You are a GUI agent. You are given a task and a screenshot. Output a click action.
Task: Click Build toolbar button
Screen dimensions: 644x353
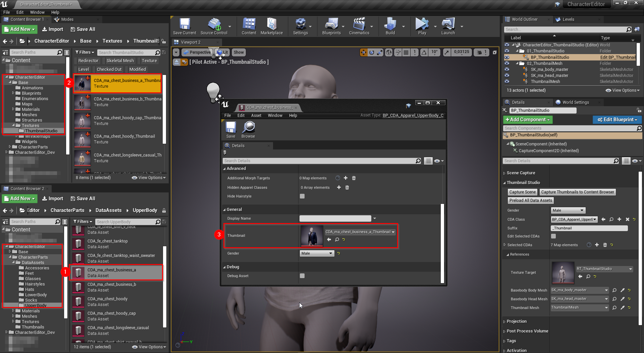coord(390,26)
